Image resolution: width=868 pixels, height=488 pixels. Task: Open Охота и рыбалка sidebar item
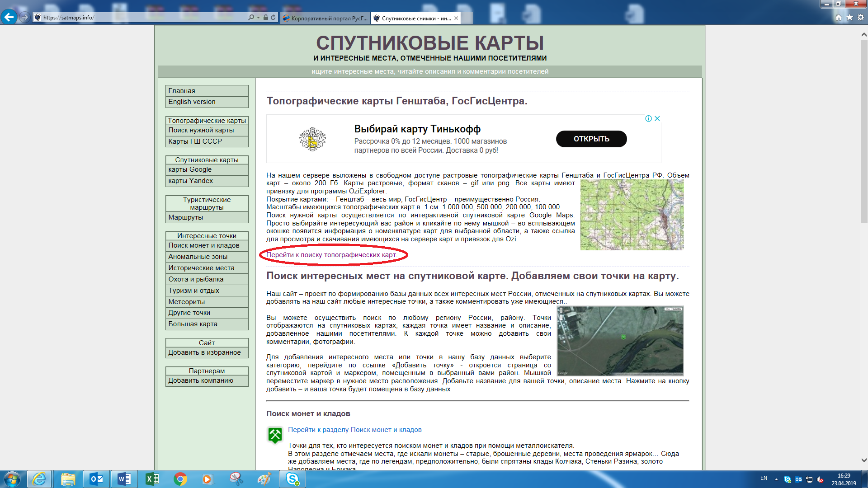point(207,279)
